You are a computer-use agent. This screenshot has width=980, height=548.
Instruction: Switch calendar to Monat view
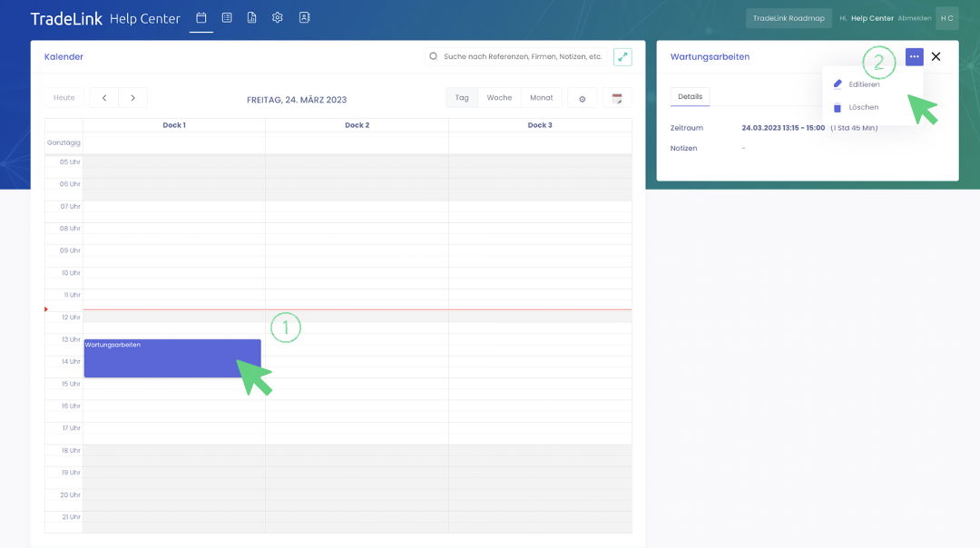pos(541,98)
